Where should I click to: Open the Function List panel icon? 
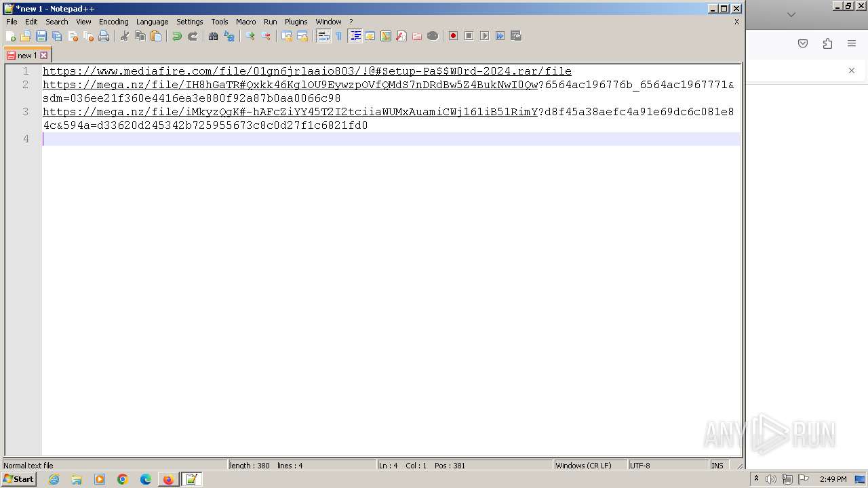tap(401, 36)
